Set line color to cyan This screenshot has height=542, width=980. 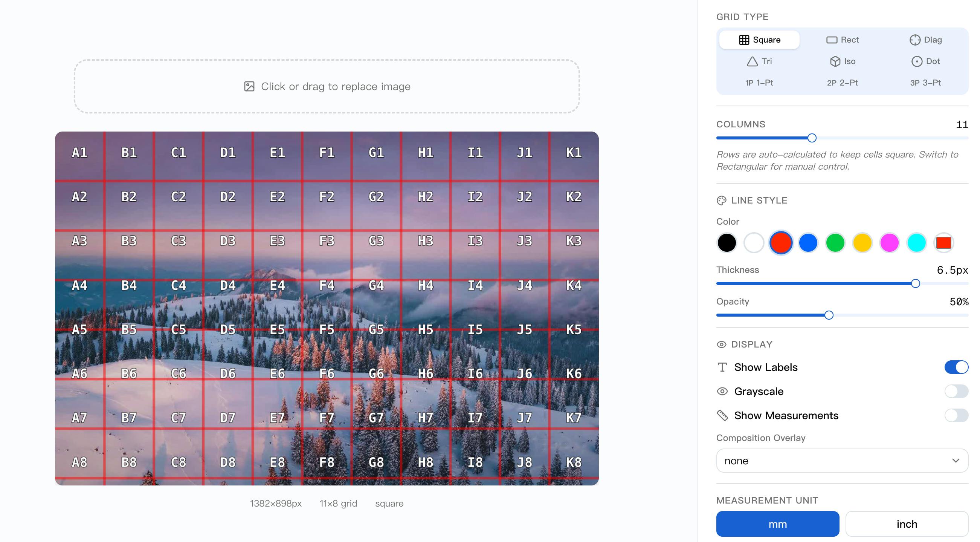tap(916, 243)
